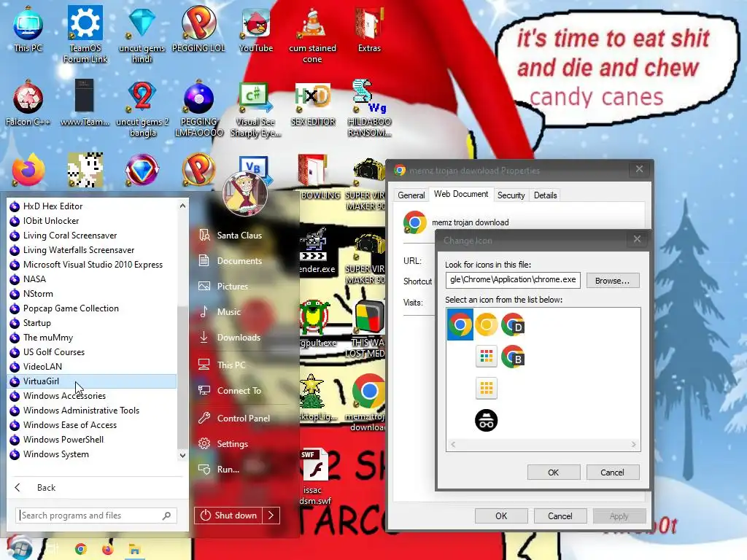
Task: Select the multicolor apps grid icon
Action: 487,356
